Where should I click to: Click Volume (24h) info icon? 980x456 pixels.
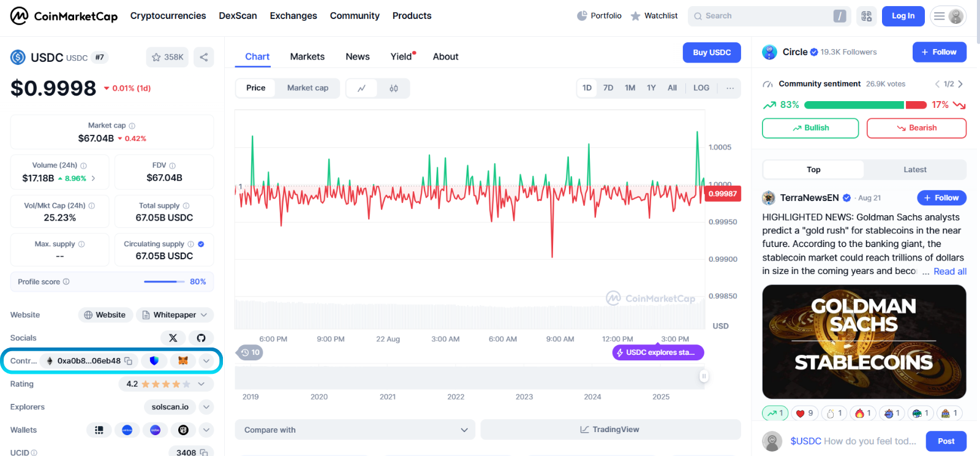[84, 165]
